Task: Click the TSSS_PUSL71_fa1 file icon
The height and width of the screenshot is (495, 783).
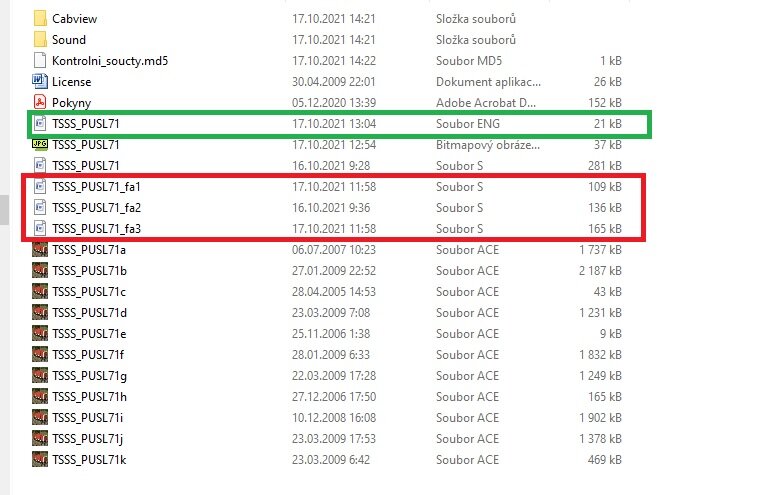Action: coord(40,187)
